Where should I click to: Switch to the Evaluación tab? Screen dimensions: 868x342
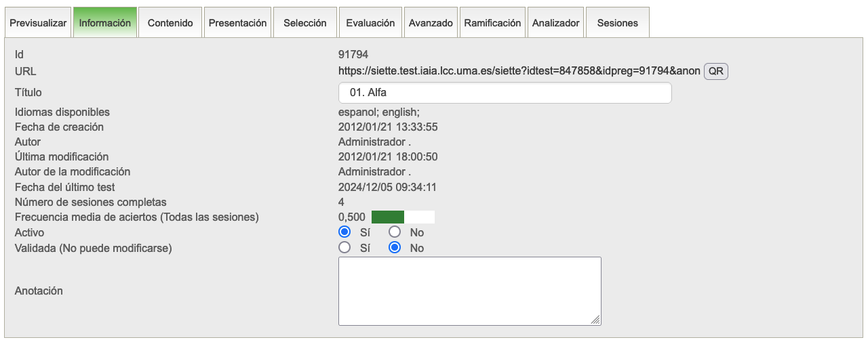(x=370, y=23)
